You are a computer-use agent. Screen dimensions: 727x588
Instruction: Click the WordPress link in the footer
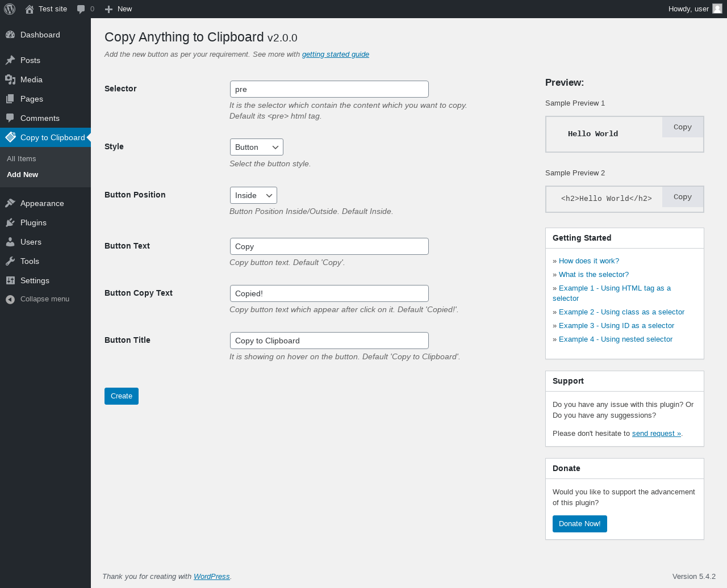click(x=212, y=577)
